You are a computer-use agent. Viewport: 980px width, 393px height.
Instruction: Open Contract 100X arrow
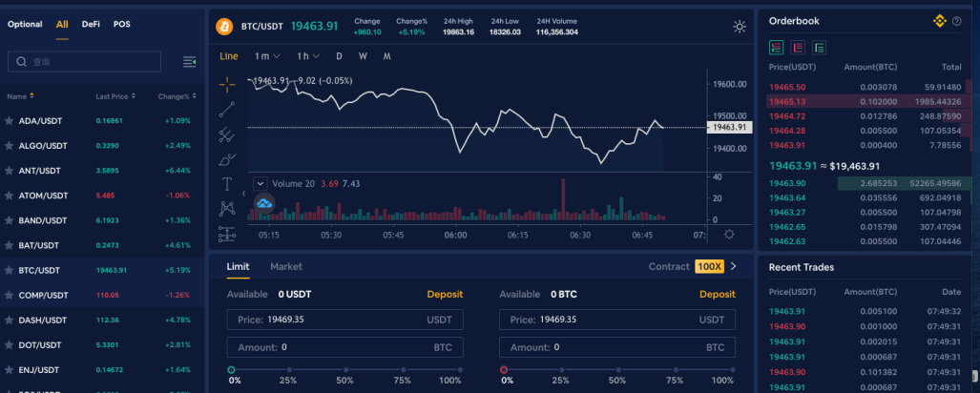point(733,266)
